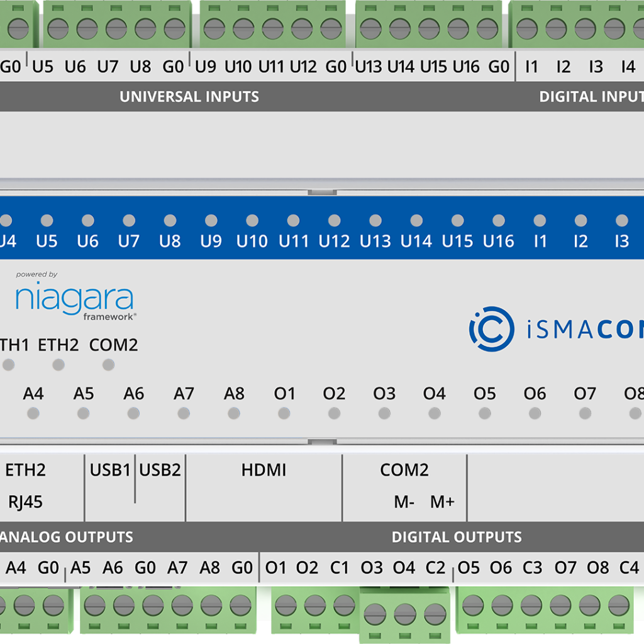Click the "RJ45" label
Image resolution: width=644 pixels, height=644 pixels.
pos(25,502)
